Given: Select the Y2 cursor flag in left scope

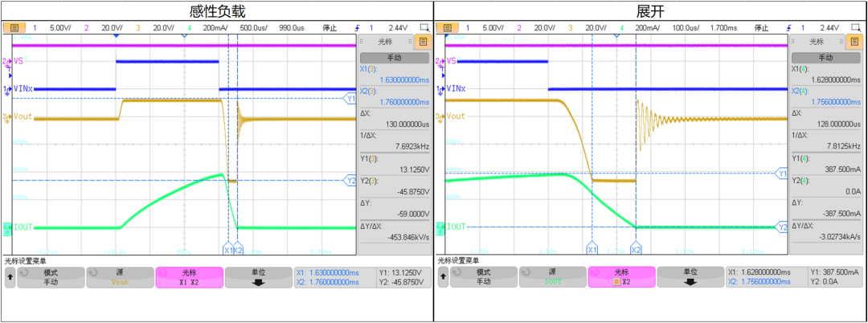Looking at the screenshot, I should pyautogui.click(x=350, y=180).
